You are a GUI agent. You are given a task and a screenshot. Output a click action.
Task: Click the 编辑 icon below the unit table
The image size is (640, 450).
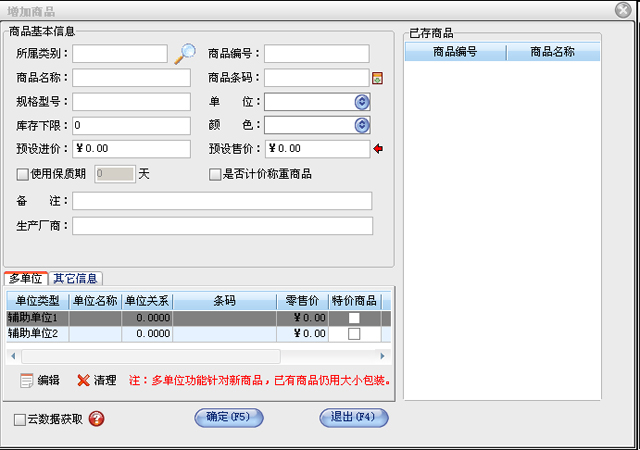pyautogui.click(x=27, y=380)
